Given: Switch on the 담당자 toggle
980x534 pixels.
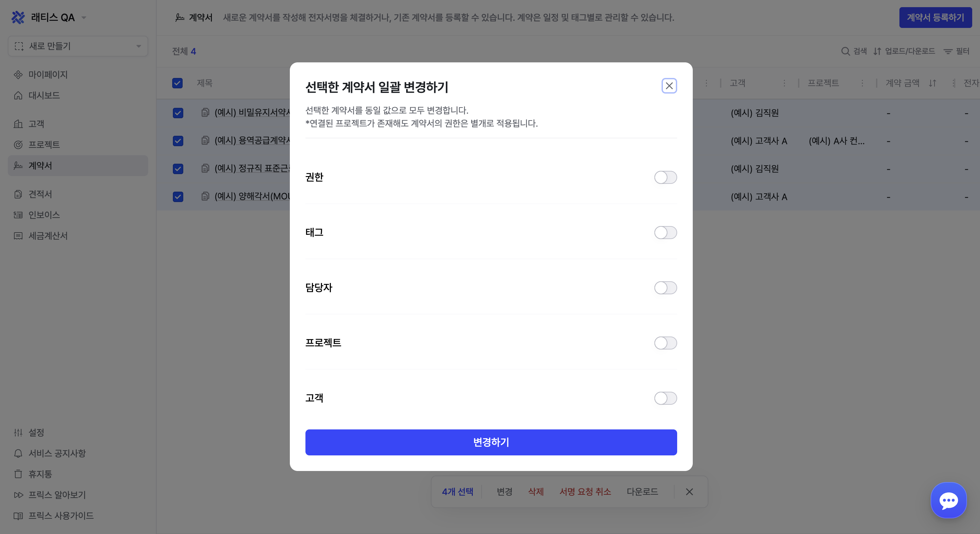Looking at the screenshot, I should (x=665, y=287).
